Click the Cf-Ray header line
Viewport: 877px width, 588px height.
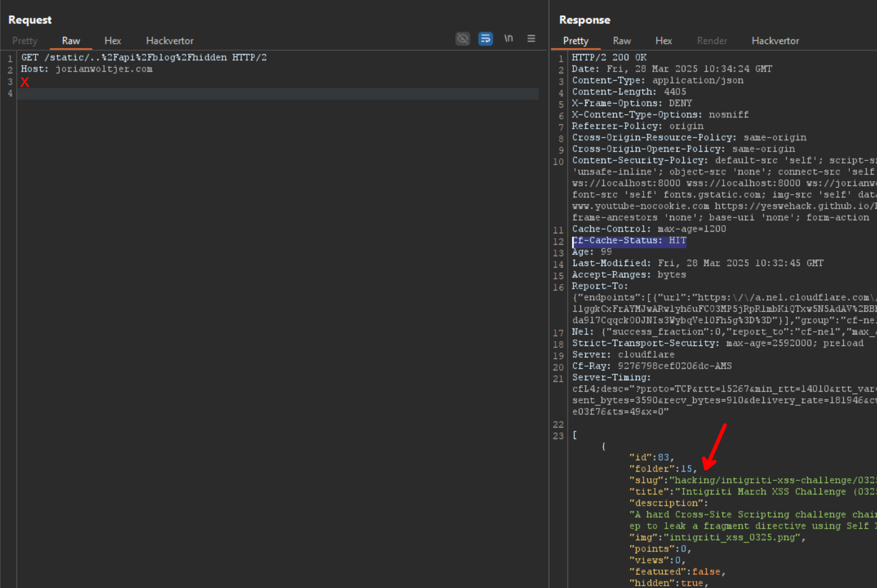pos(652,366)
